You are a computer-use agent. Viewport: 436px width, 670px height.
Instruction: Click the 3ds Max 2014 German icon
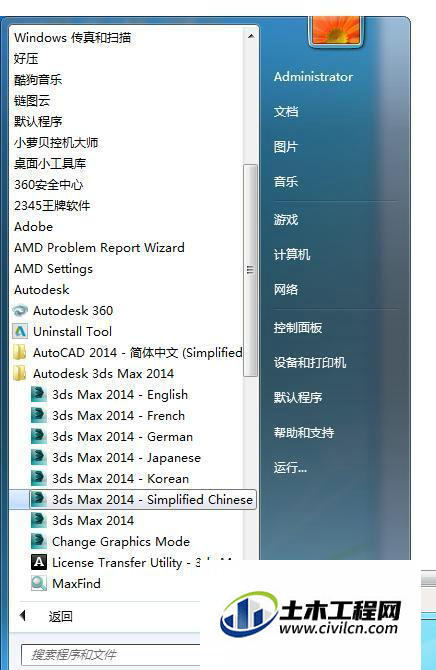[x=38, y=436]
